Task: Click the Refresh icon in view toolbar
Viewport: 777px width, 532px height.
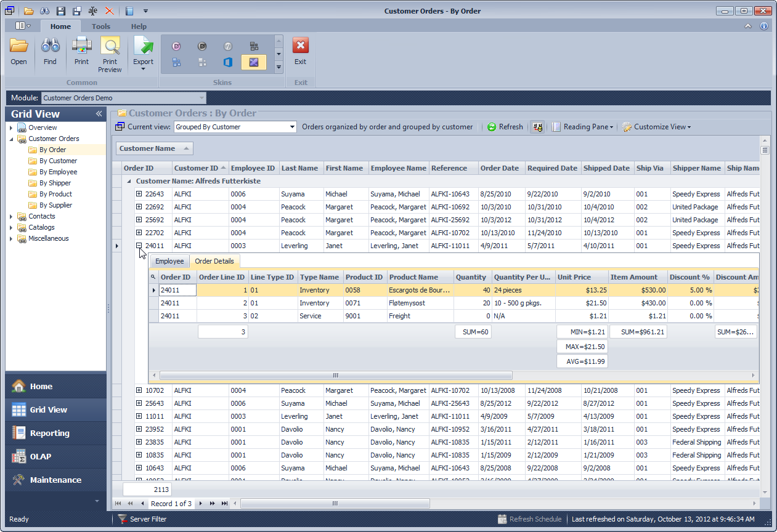Action: click(x=492, y=127)
